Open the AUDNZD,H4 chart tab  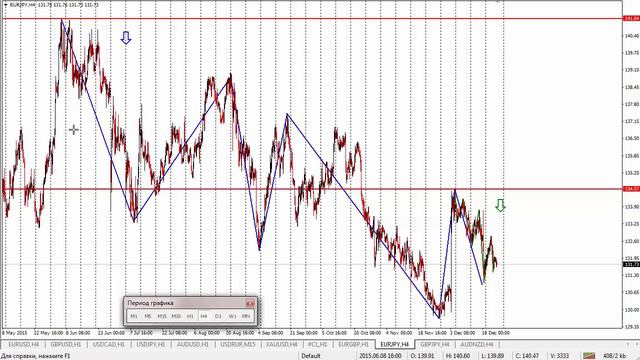click(477, 344)
